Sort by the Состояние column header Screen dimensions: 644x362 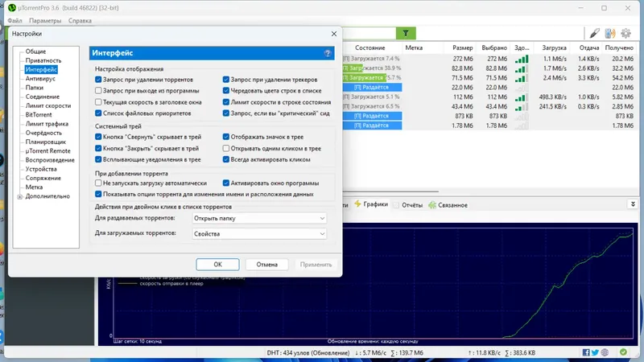click(x=370, y=48)
